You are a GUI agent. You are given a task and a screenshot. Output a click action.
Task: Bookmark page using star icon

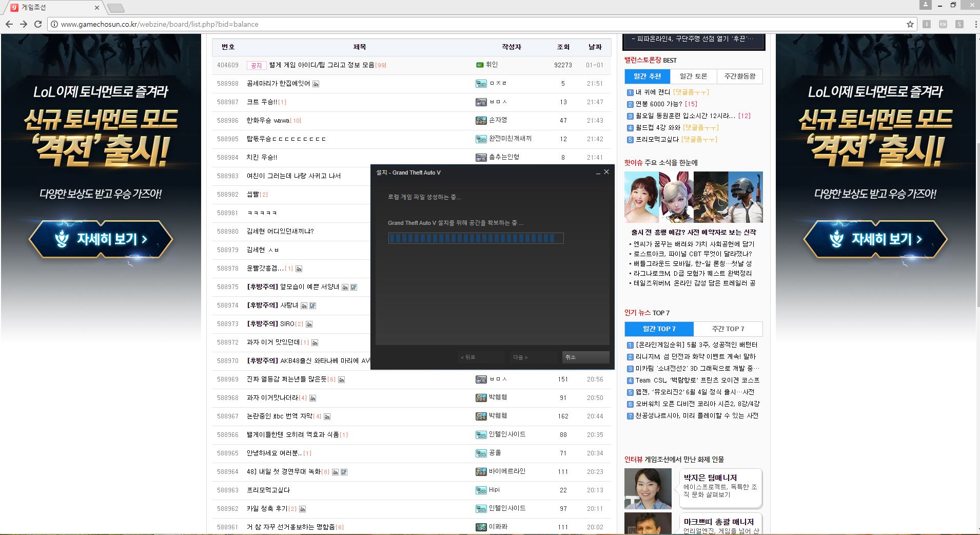pos(910,24)
